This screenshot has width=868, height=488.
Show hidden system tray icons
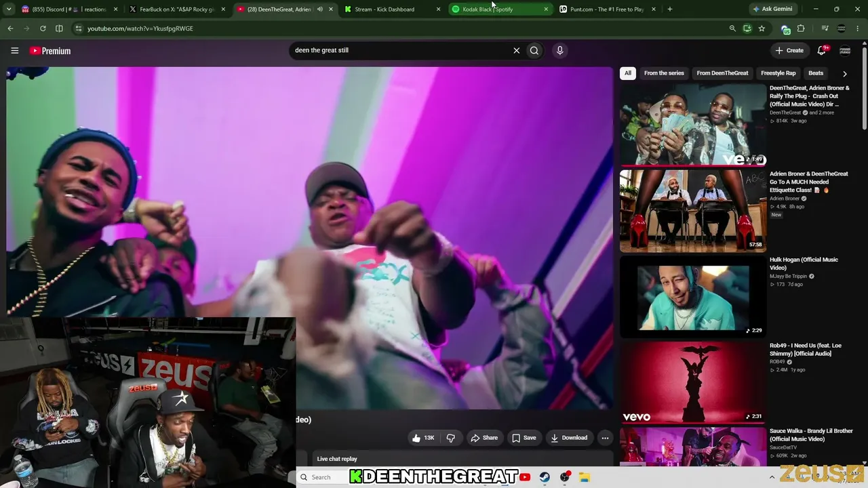(772, 477)
